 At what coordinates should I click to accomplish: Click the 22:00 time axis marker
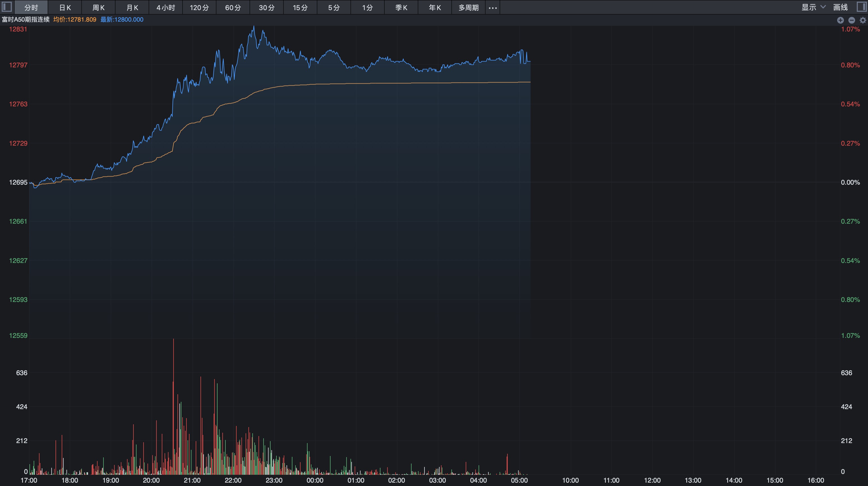[x=233, y=480]
